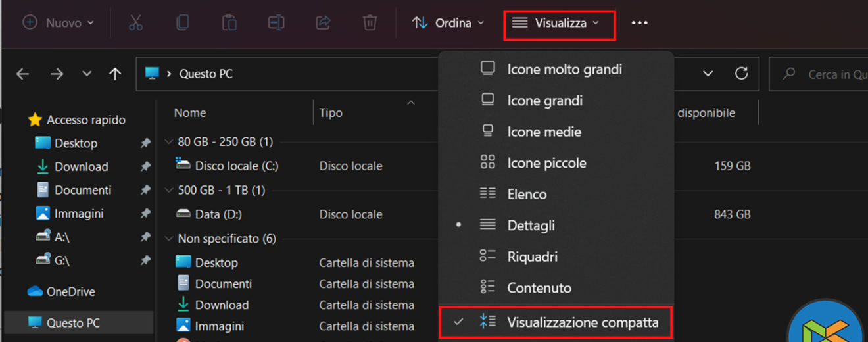This screenshot has height=342, width=868.
Task: Click the Rename icon in toolbar
Action: coord(276,23)
